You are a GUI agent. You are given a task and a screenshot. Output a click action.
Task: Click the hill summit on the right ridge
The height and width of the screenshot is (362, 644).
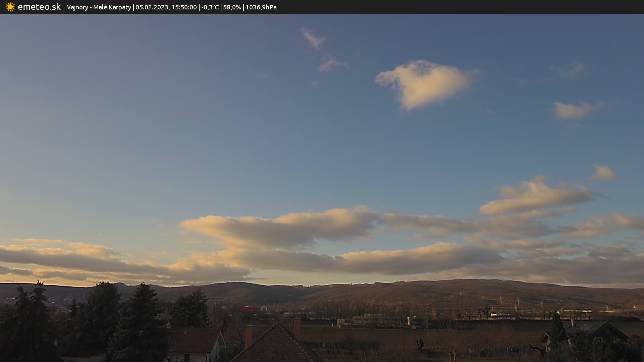pyautogui.click(x=470, y=281)
